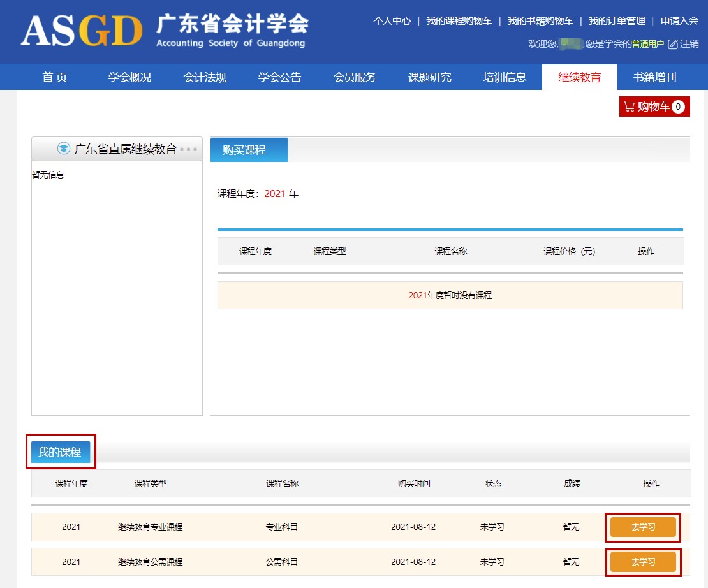Click the ASGD logo
This screenshot has width=708, height=588.
[81, 31]
